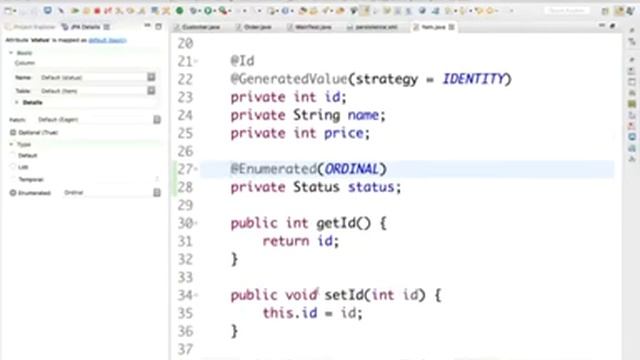Click the Debug bug toolbar icon

pyautogui.click(x=193, y=11)
